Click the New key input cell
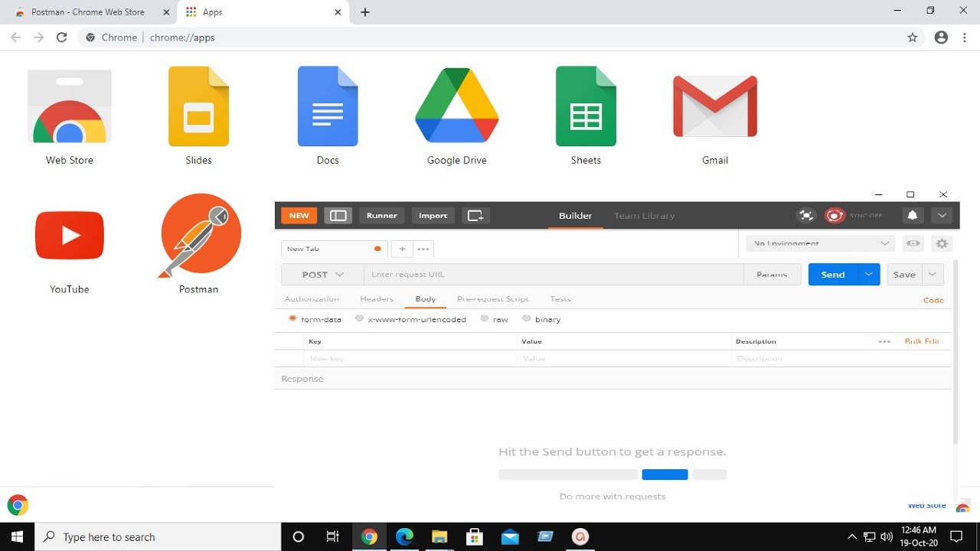Image resolution: width=980 pixels, height=551 pixels. pyautogui.click(x=411, y=358)
